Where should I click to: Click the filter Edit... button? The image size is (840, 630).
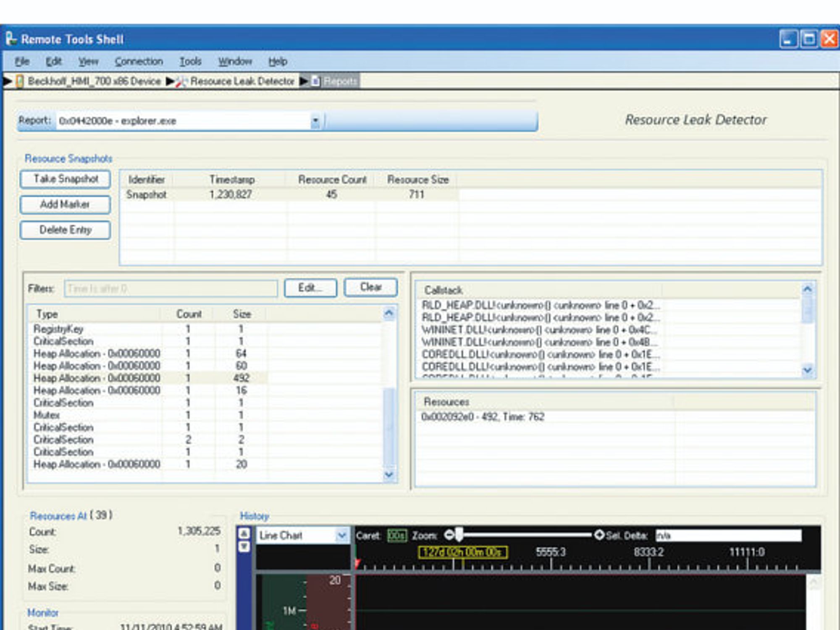[x=310, y=288]
